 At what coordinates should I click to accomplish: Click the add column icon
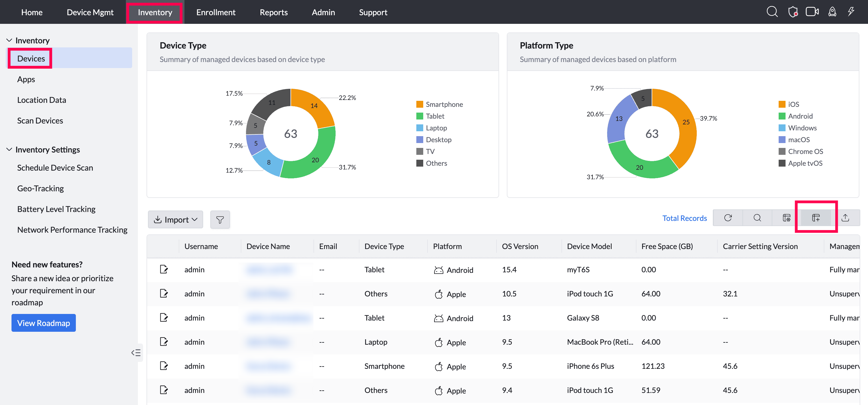(816, 218)
